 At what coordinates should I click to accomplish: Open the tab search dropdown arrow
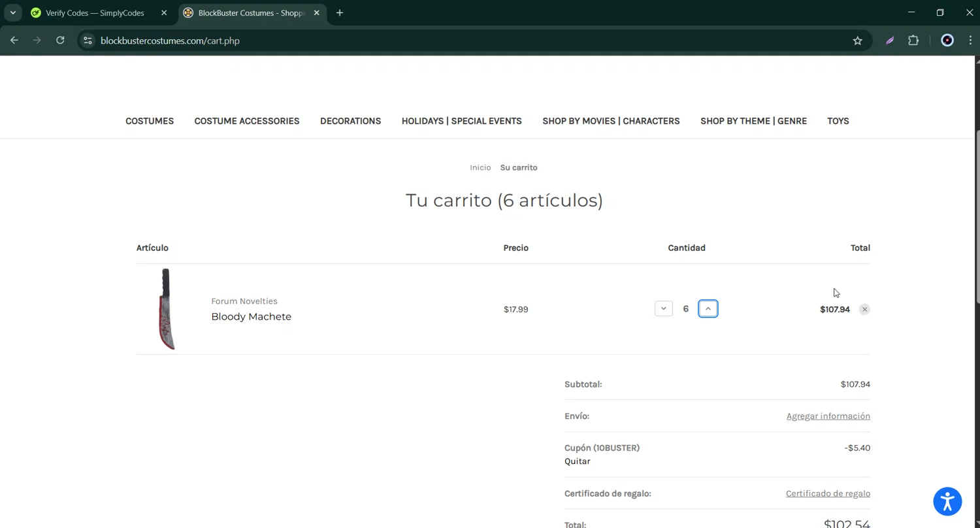[12, 13]
